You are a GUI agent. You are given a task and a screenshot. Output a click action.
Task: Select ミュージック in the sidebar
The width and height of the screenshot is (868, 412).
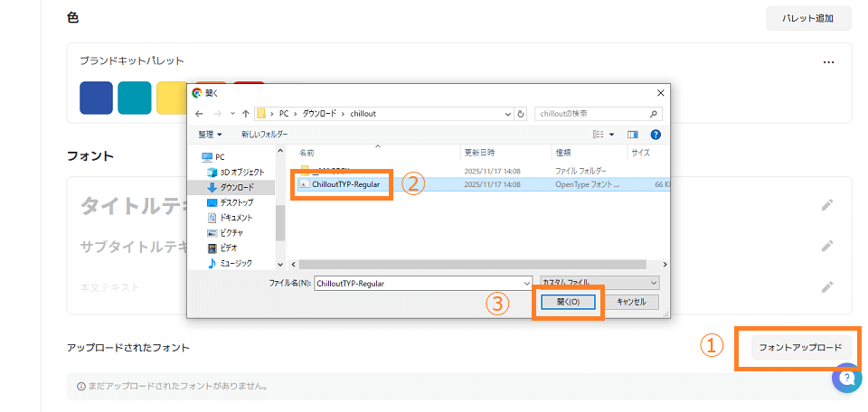point(230,263)
